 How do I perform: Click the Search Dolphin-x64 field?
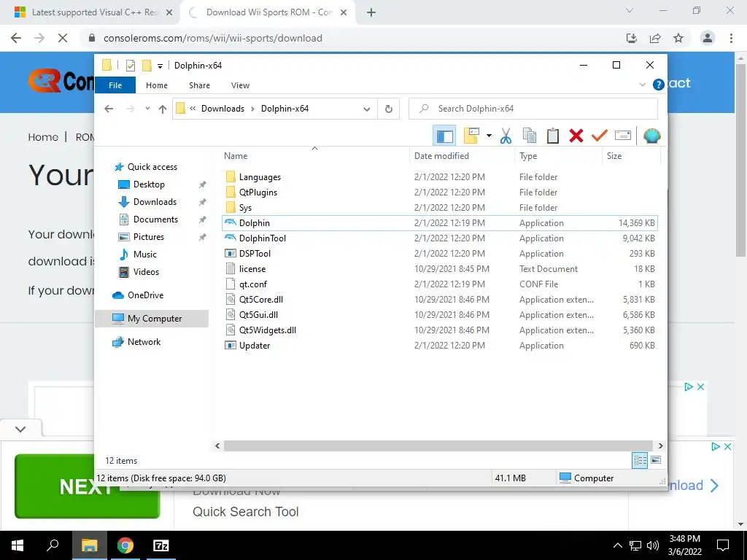[x=533, y=109]
